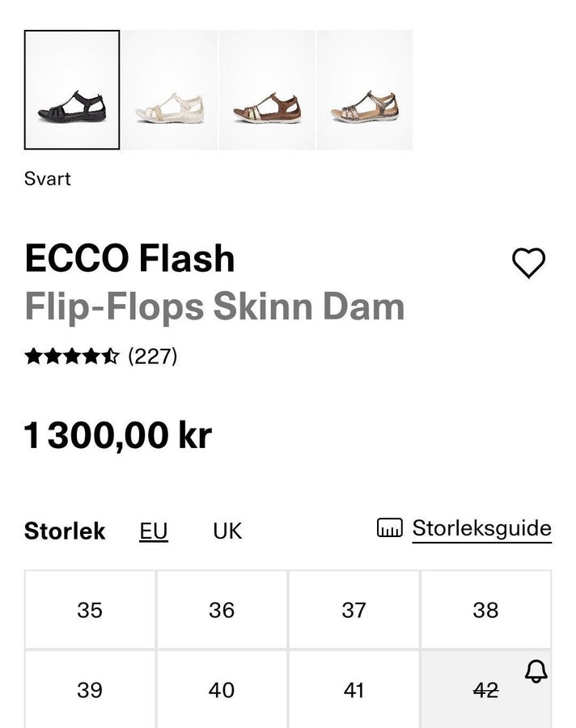Pick the brown sandal color variant

pyautogui.click(x=267, y=90)
